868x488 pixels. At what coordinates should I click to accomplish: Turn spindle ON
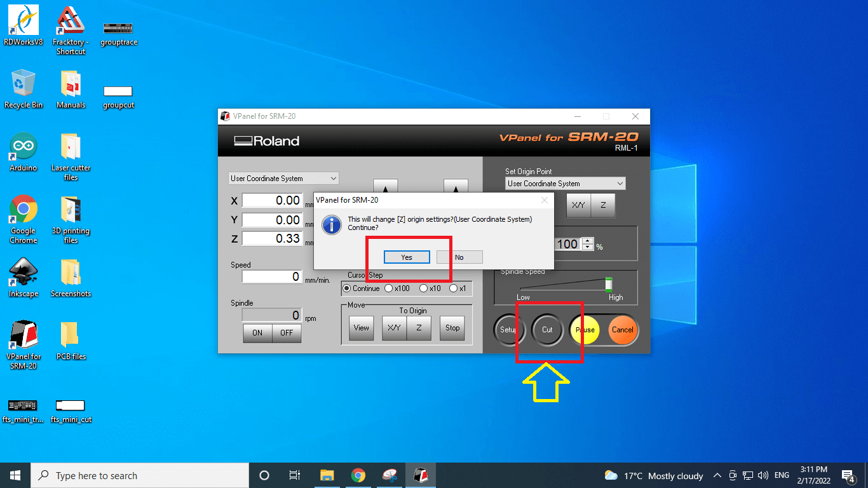(x=257, y=333)
